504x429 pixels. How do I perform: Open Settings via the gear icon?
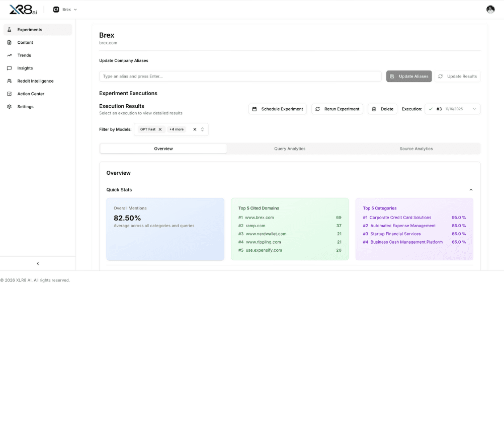click(9, 106)
